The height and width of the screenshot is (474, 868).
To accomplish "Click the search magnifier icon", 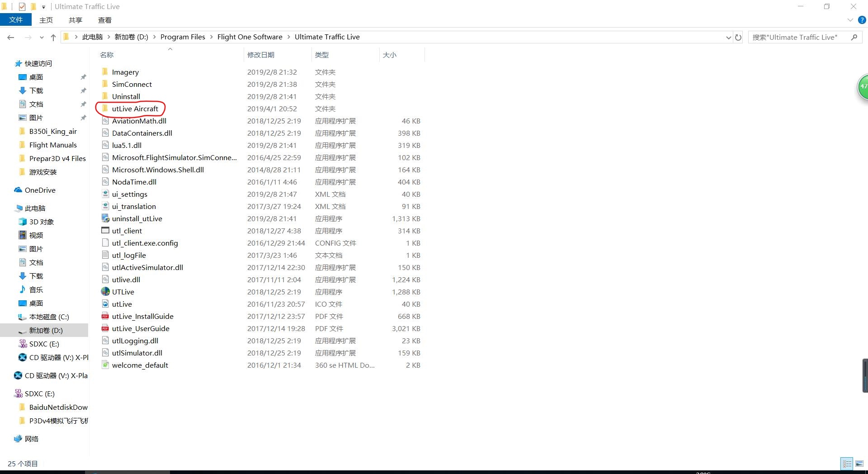I will point(854,37).
